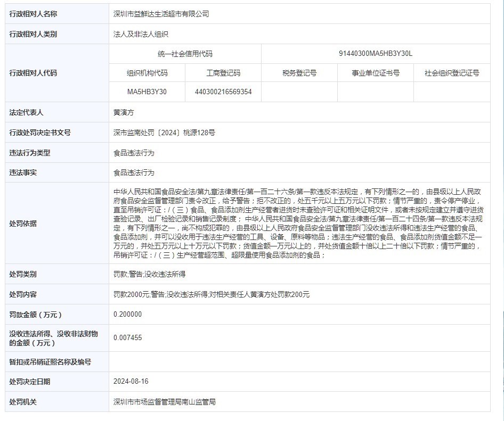The image size is (504, 421).
Task: Select the credit code 91440300MA5HB3Y30L
Action: pos(376,54)
